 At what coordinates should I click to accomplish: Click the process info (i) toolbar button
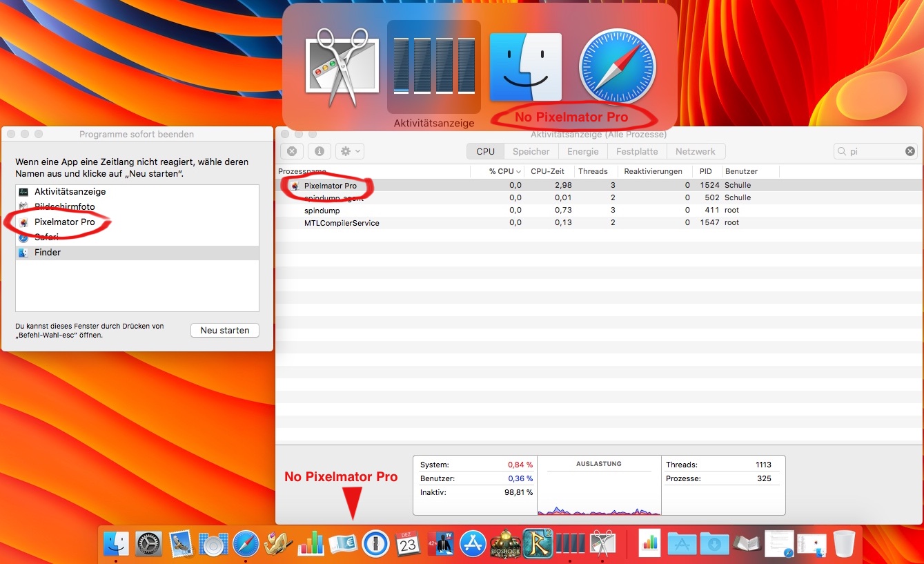pyautogui.click(x=320, y=151)
